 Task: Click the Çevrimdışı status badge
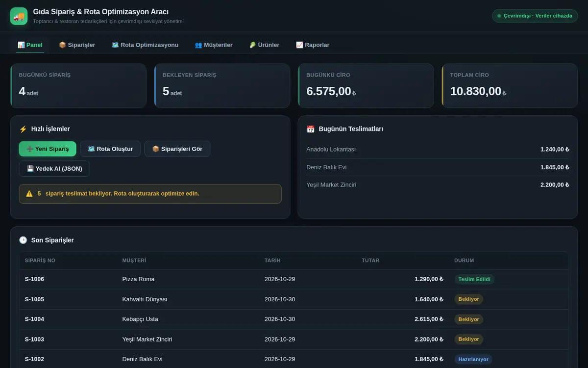[535, 16]
